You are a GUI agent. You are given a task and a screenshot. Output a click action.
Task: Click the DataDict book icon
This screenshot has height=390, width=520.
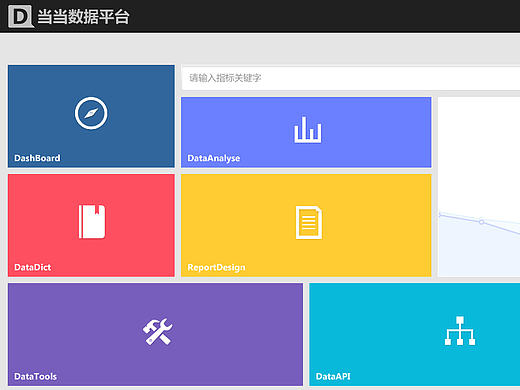tap(92, 222)
